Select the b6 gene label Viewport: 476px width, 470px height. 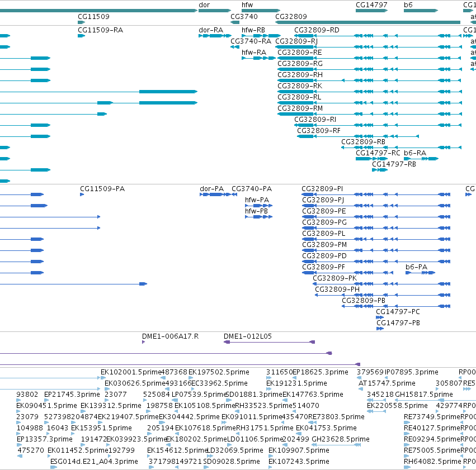pyautogui.click(x=408, y=5)
